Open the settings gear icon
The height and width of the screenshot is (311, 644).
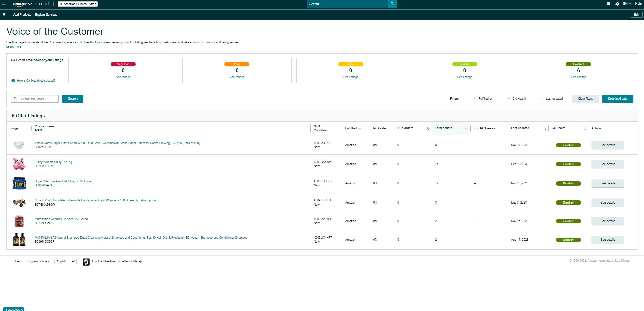[x=617, y=4]
